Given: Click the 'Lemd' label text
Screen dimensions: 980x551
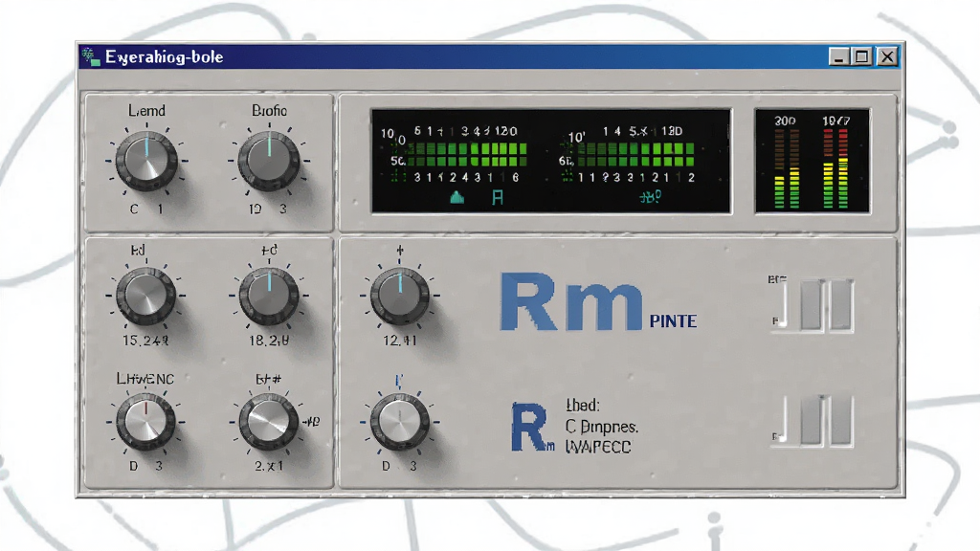Looking at the screenshot, I should tap(146, 111).
